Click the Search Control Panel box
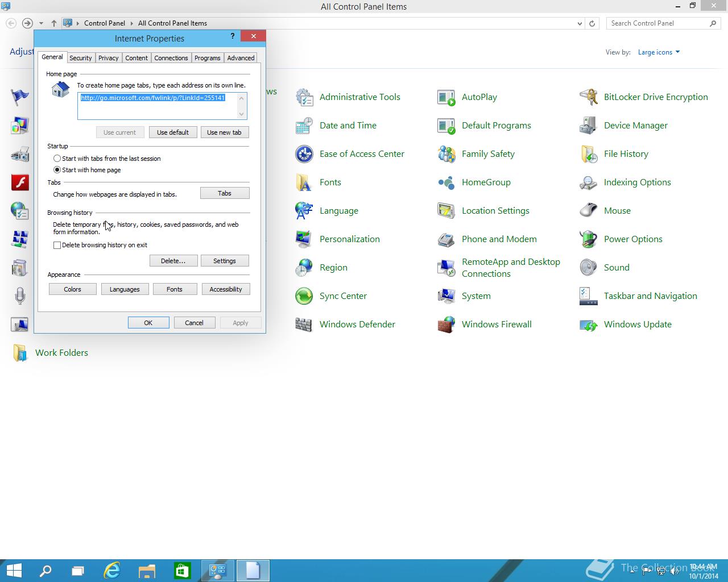Image resolution: width=728 pixels, height=582 pixels. click(663, 23)
